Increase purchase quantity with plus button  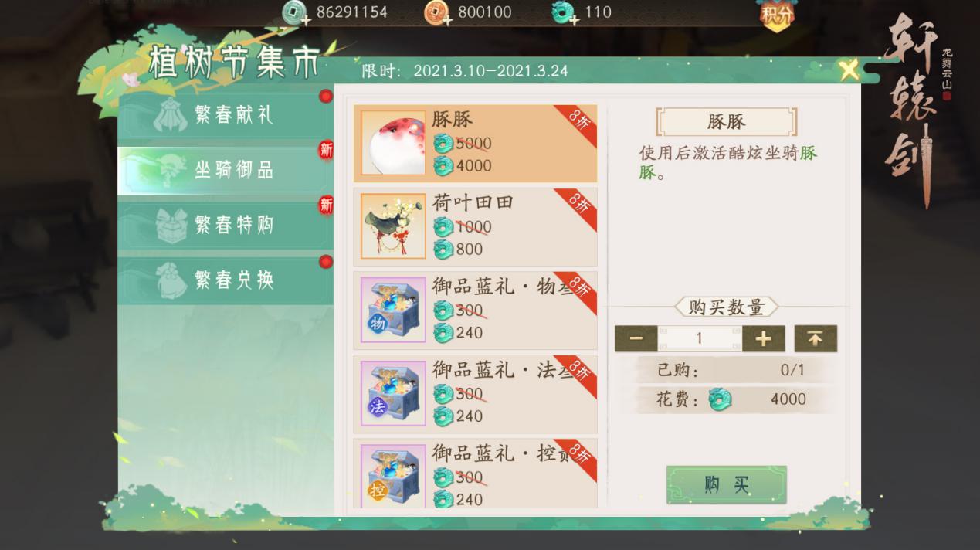tap(763, 339)
